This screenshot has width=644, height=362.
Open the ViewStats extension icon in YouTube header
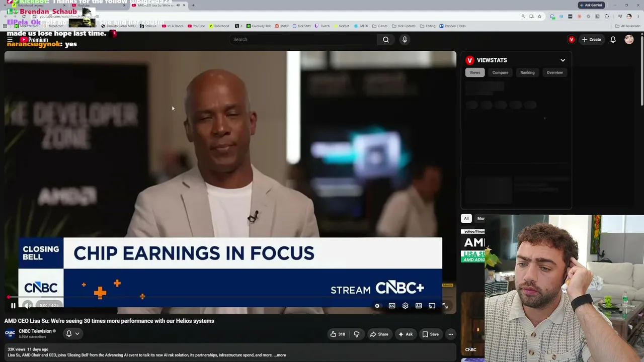pyautogui.click(x=572, y=40)
